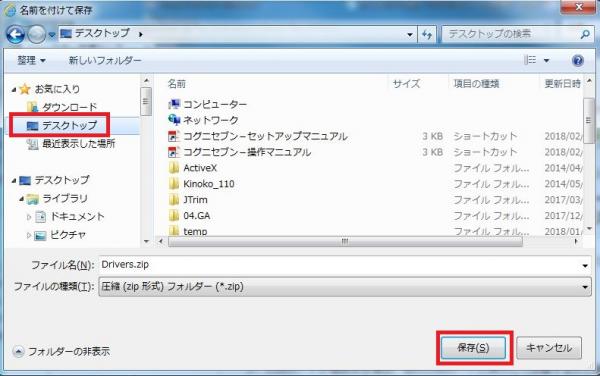Expand the ピクチャ library node
This screenshot has width=600, height=376.
click(x=29, y=235)
